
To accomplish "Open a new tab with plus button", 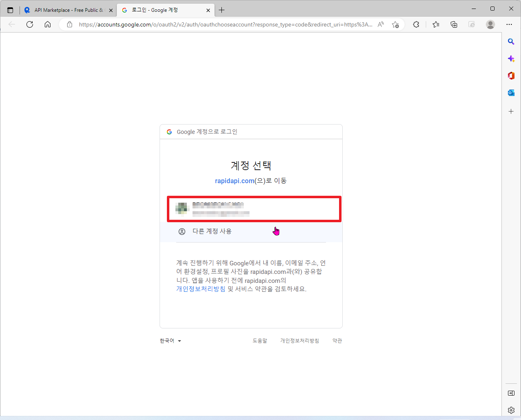I will coord(221,10).
